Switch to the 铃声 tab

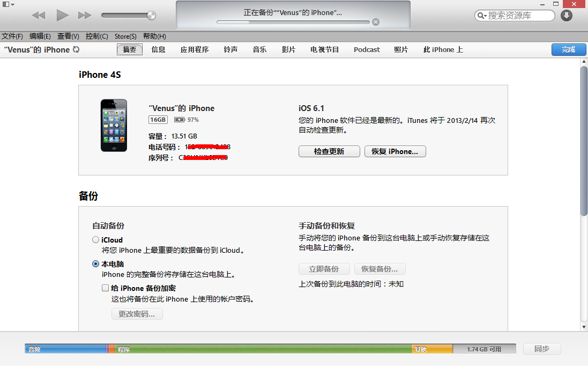tap(230, 49)
